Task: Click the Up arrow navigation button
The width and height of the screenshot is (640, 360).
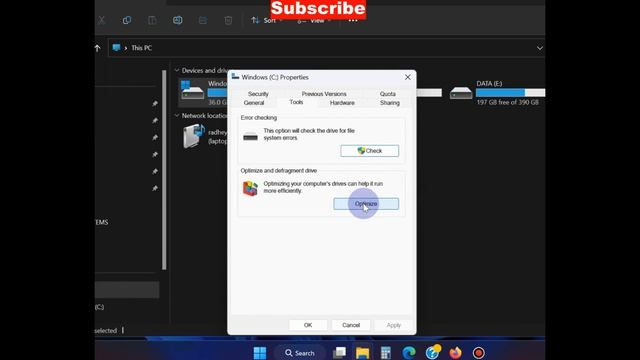Action: (98, 48)
